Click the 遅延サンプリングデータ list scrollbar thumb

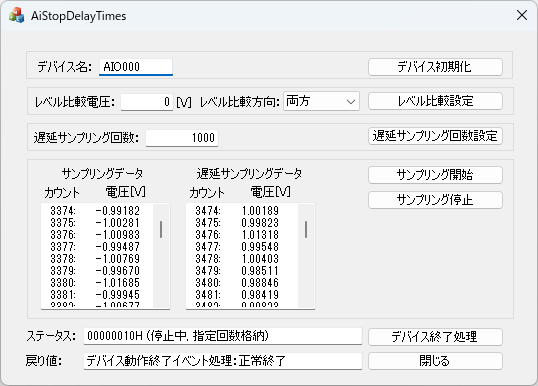click(306, 229)
